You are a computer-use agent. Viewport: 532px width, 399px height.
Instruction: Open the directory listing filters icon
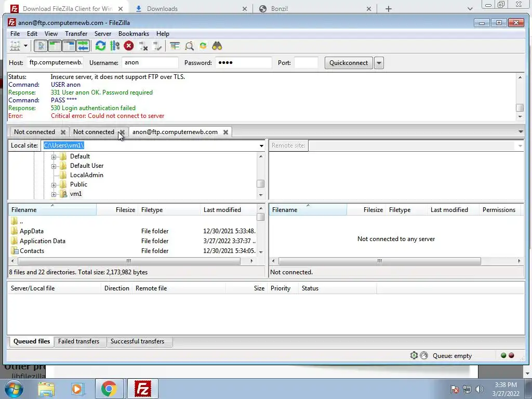[175, 46]
